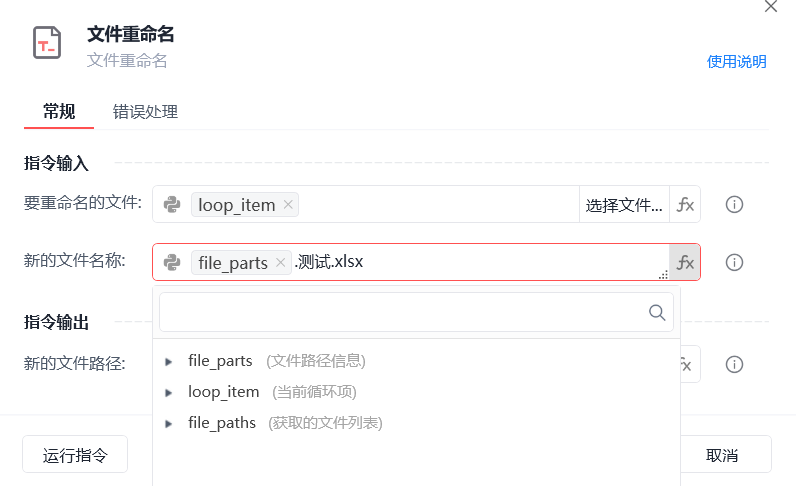Click fx button beside file to rename
Screen dimensions: 796x486
(x=685, y=205)
